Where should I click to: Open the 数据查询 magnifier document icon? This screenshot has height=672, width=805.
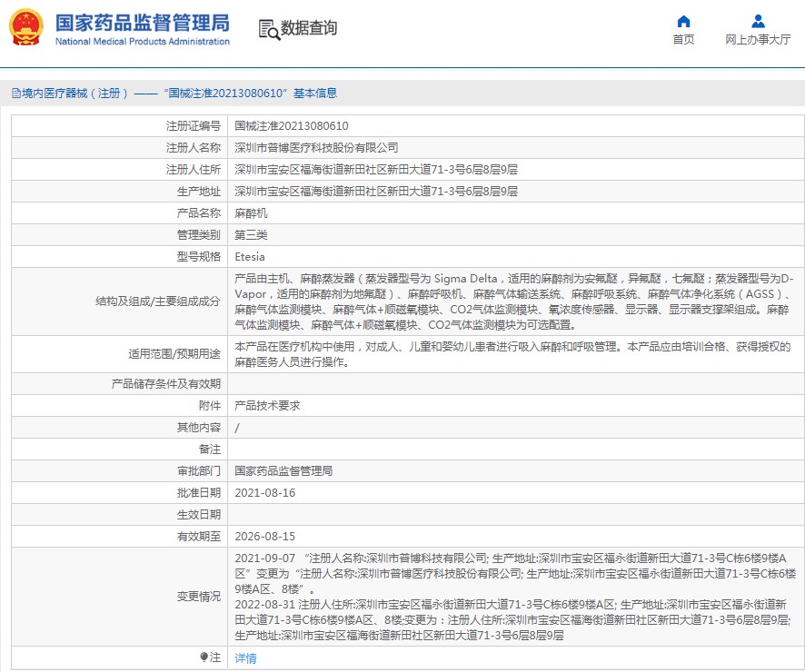269,30
